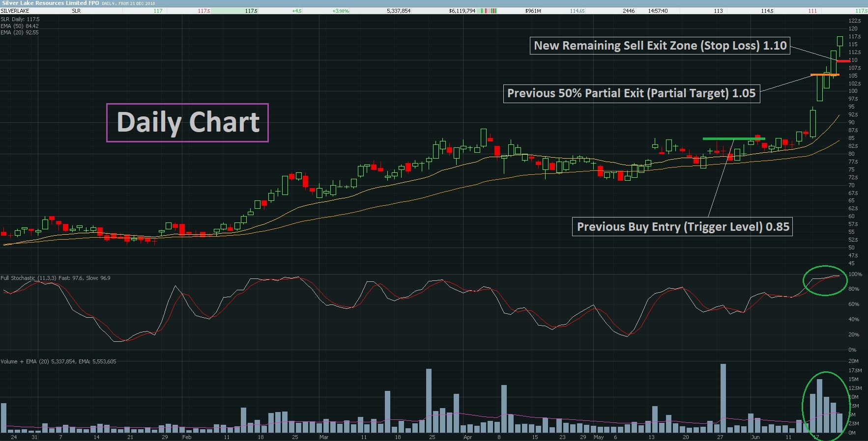Viewport: 868px width, 441px height.
Task: Click the "Apr" label on the date axis
Action: pyautogui.click(x=467, y=437)
